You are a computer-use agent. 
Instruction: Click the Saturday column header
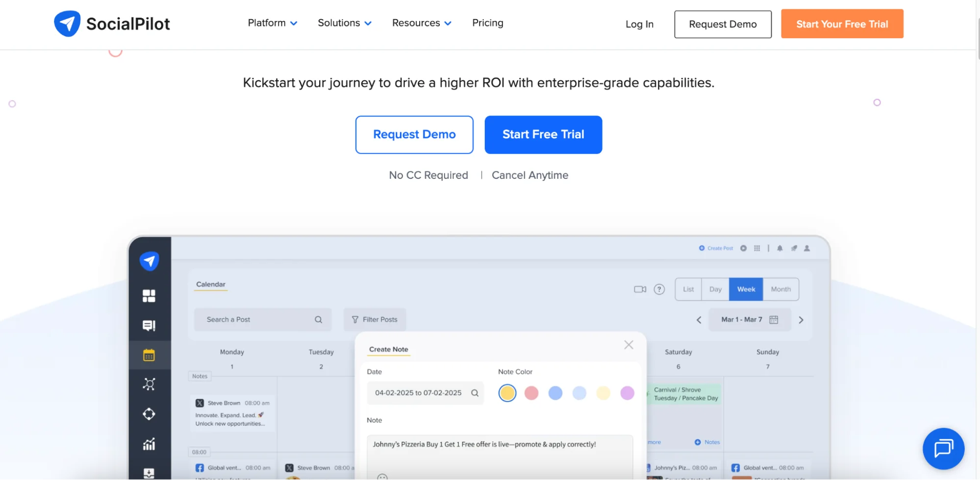click(x=678, y=352)
